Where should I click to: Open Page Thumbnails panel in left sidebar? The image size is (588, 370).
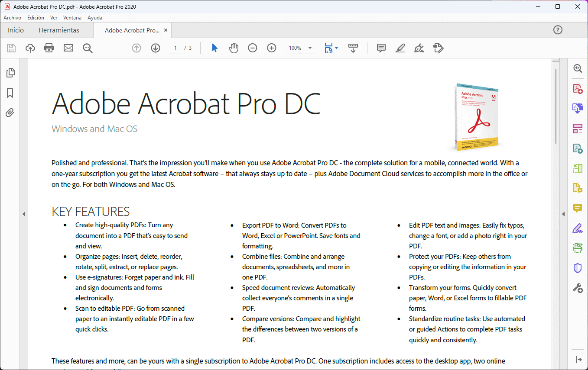point(10,73)
